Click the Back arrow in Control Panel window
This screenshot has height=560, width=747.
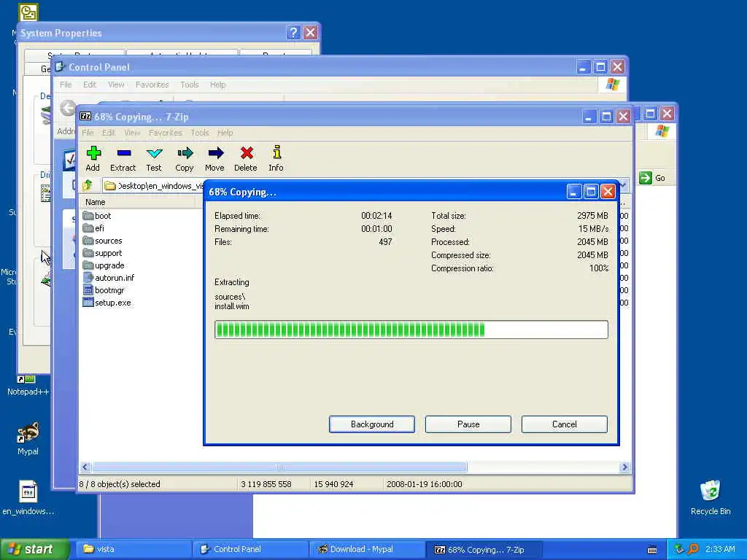[68, 109]
